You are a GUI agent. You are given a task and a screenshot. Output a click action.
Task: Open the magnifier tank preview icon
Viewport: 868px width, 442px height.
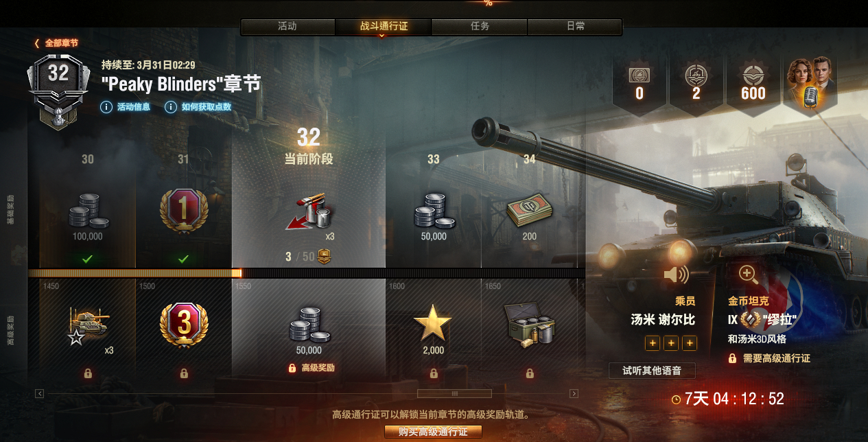tap(748, 275)
